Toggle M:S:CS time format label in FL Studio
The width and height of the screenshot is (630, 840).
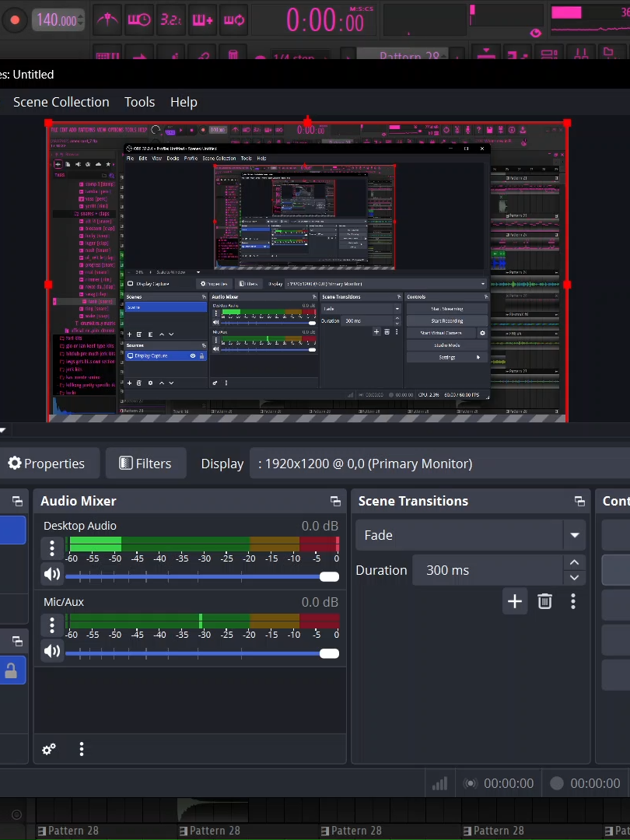coord(362,9)
